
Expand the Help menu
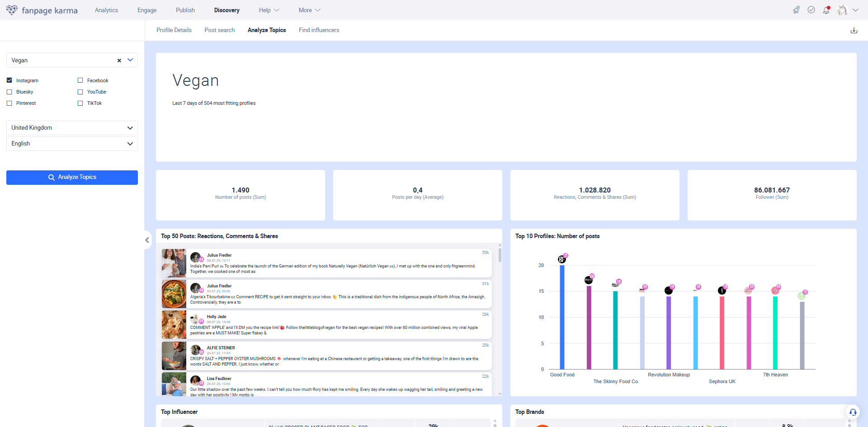[x=269, y=10]
